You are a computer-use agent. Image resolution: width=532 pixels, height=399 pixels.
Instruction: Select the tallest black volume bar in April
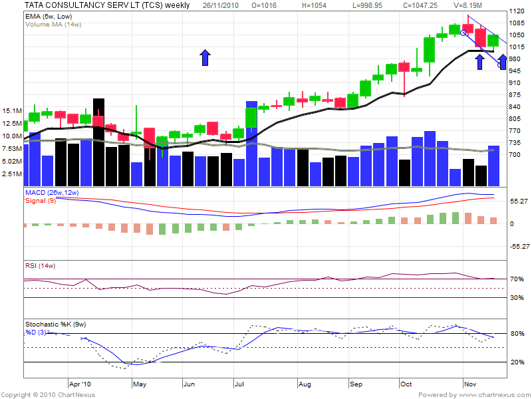pyautogui.click(x=98, y=138)
